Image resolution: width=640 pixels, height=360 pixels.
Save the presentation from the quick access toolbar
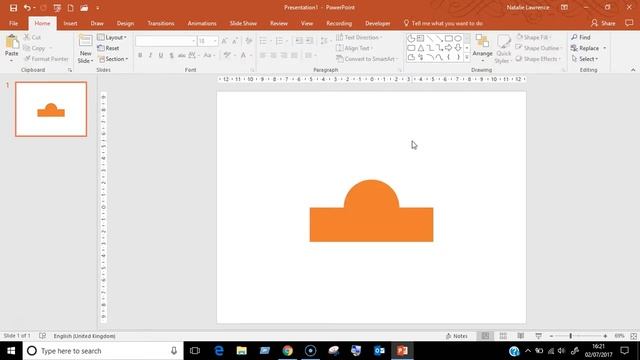coord(13,8)
